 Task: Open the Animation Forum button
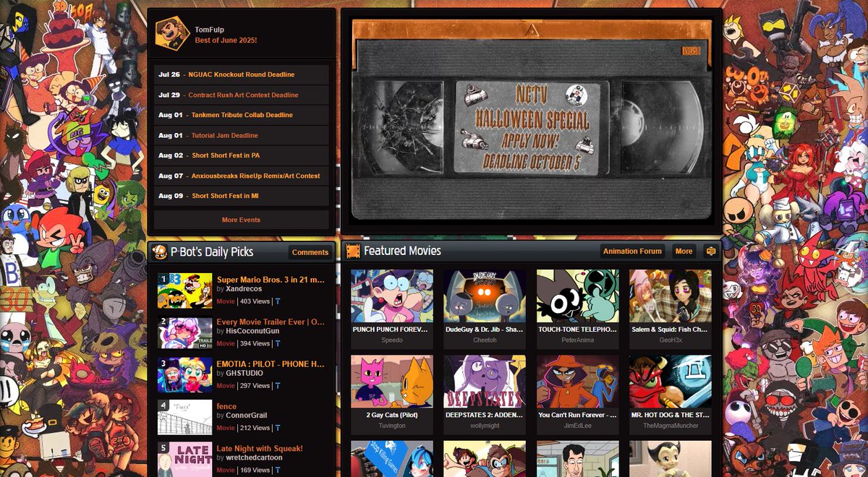[633, 252]
